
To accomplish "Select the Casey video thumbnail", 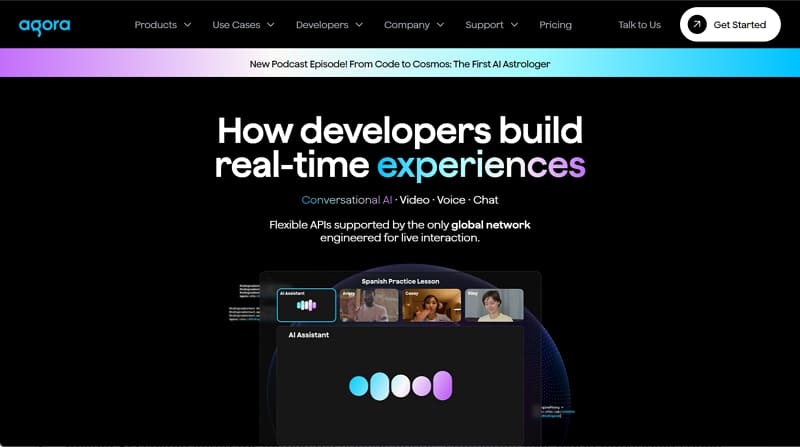I will click(x=431, y=305).
